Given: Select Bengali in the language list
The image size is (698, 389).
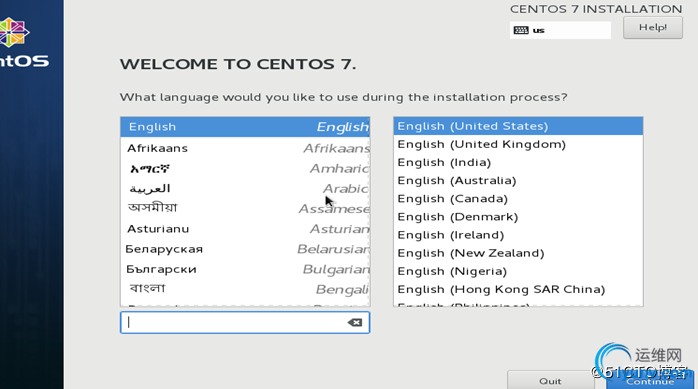Looking at the screenshot, I should pyautogui.click(x=245, y=289).
